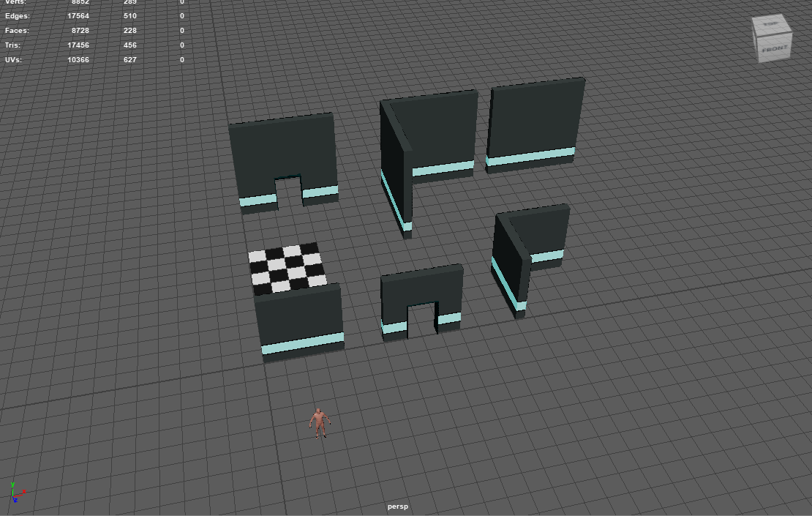This screenshot has width=812, height=516.
Task: Click the 456 value in Tris row
Action: [x=130, y=45]
